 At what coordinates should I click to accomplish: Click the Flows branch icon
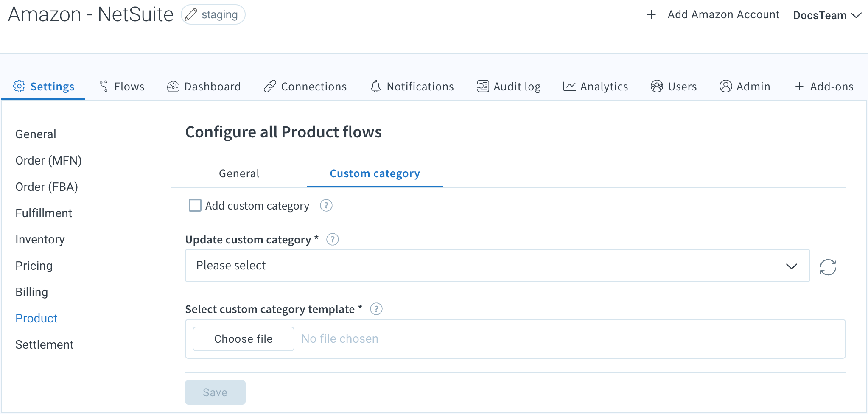click(104, 86)
